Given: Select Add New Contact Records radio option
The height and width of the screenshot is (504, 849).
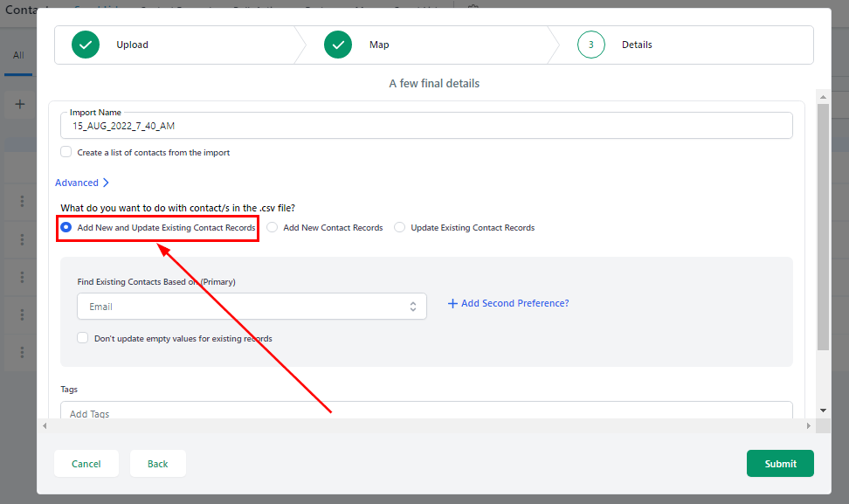Looking at the screenshot, I should coord(273,227).
